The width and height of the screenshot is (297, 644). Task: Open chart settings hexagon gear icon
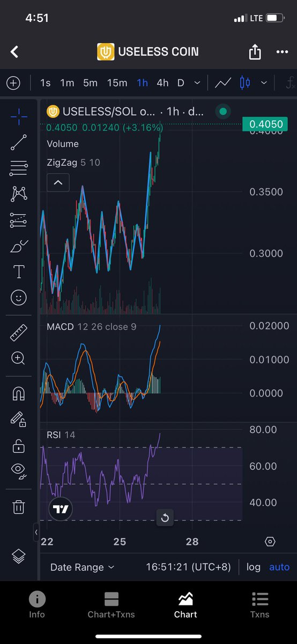click(270, 541)
